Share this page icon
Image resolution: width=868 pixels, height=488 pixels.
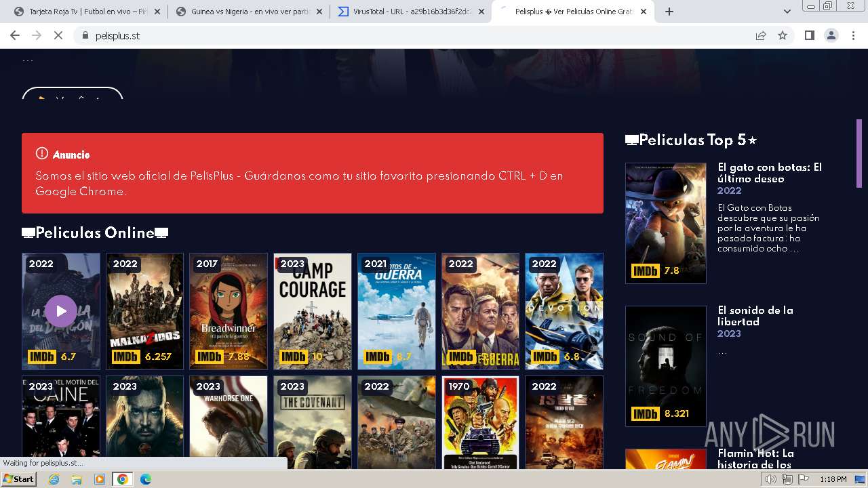761,36
